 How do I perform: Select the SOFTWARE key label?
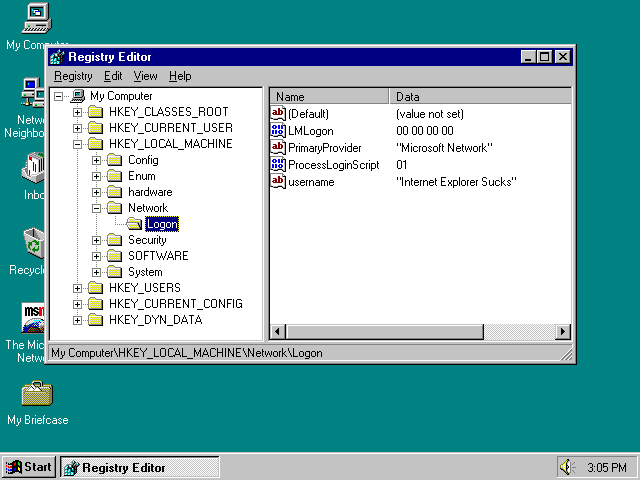point(158,256)
